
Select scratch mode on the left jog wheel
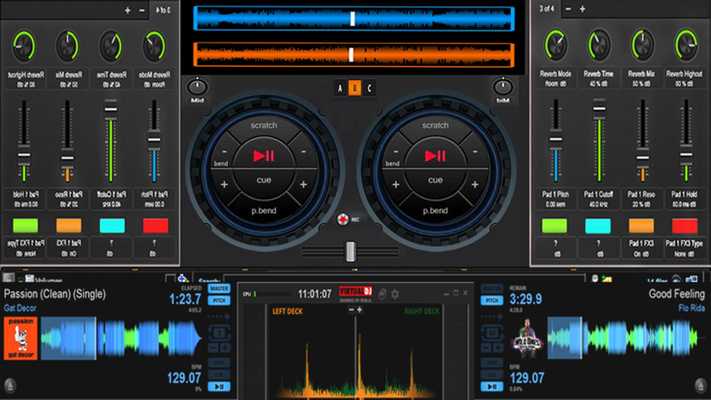(x=263, y=125)
